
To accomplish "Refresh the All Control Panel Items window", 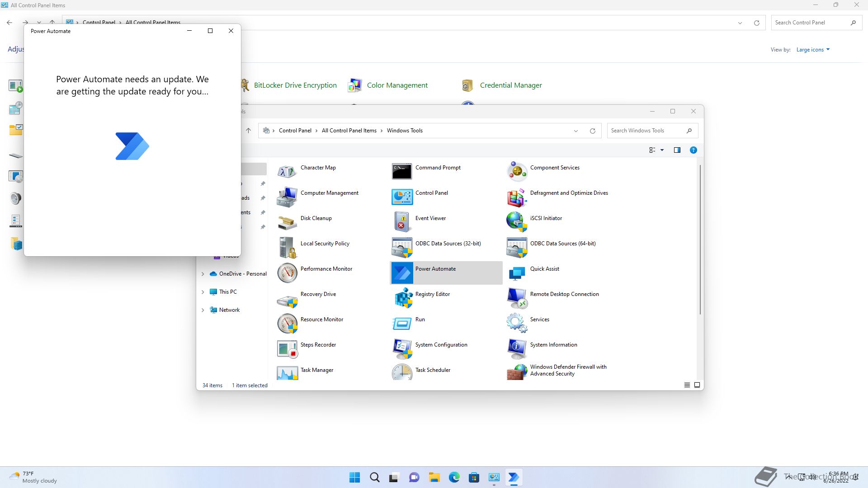I will coord(756,23).
